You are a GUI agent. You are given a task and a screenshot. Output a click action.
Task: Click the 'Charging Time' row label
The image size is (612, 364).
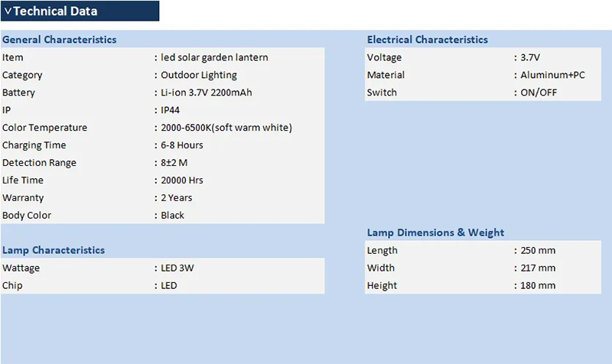tap(34, 145)
